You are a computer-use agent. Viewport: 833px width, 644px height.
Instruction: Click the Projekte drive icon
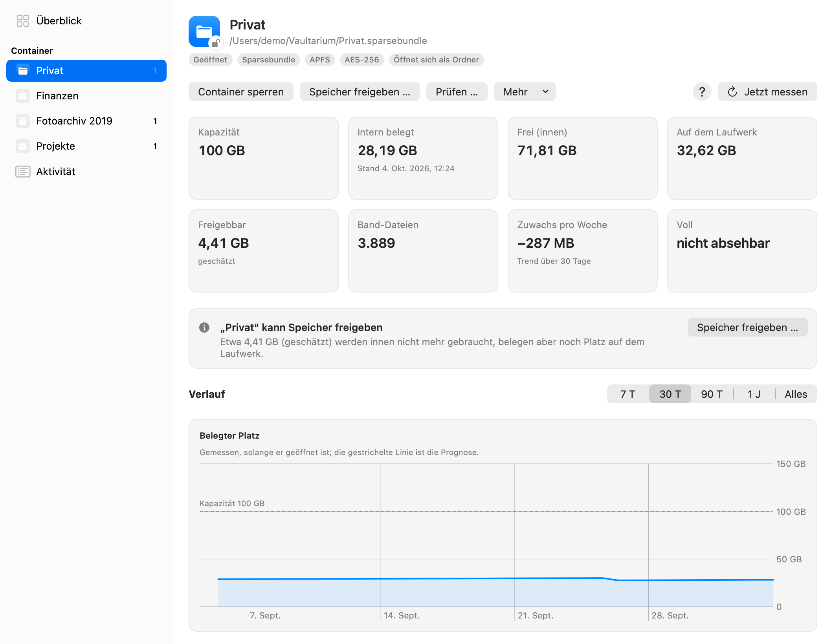(23, 146)
